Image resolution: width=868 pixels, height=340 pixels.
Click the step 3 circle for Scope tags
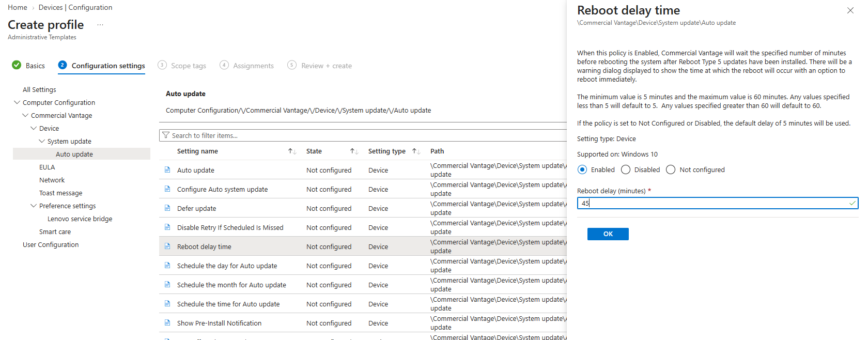pyautogui.click(x=162, y=65)
